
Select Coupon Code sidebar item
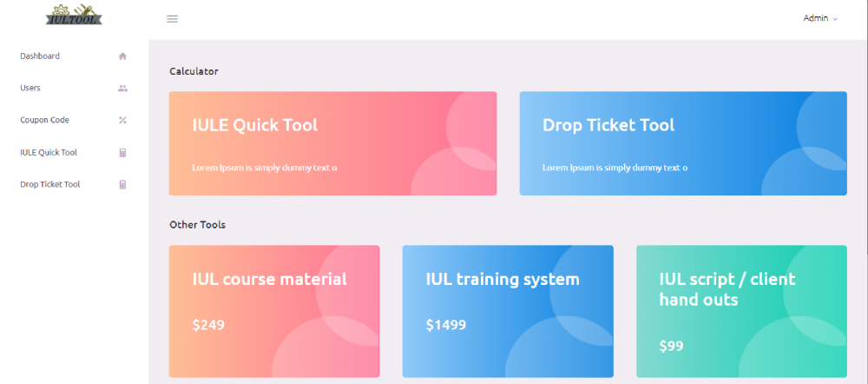tap(44, 121)
